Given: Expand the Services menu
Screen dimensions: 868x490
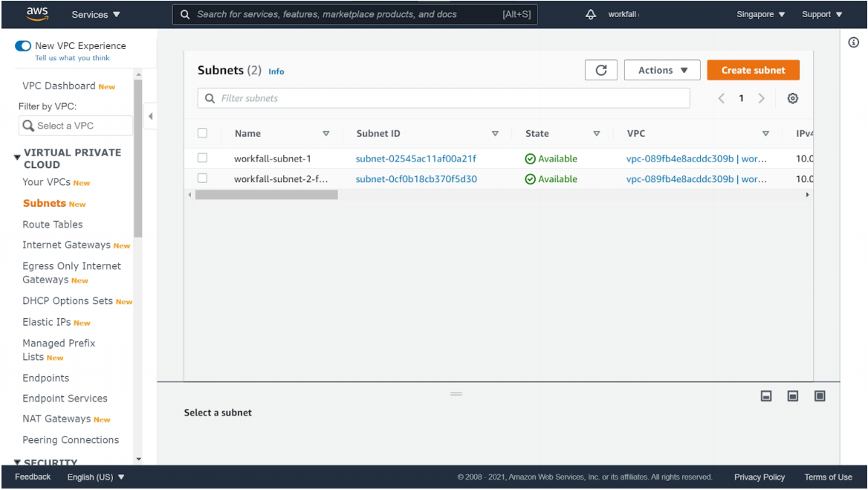Looking at the screenshot, I should (x=96, y=14).
